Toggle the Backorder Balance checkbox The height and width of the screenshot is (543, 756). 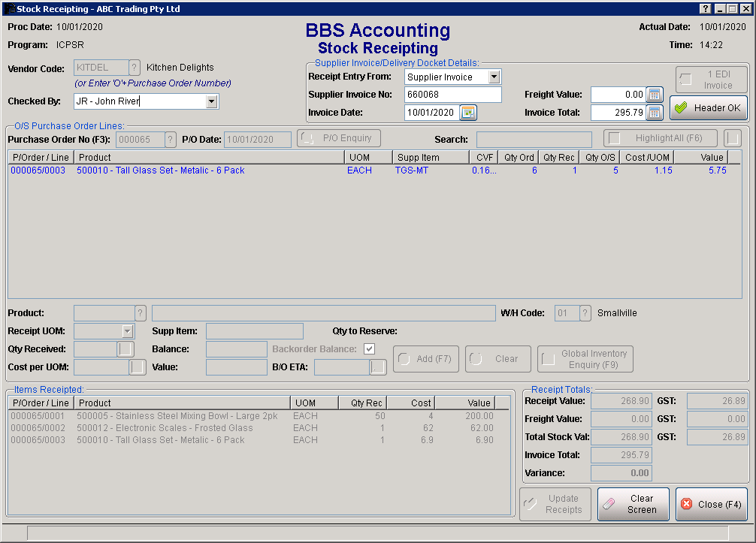(369, 349)
